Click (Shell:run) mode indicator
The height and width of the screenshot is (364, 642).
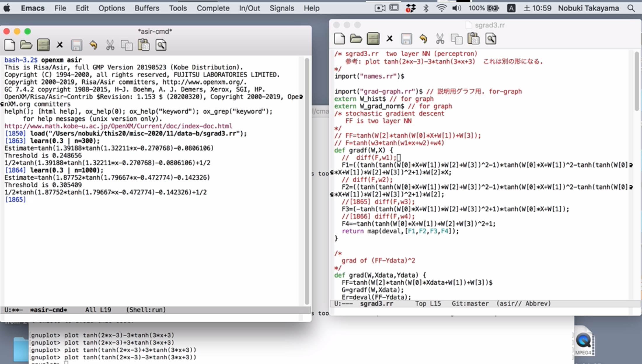[146, 310]
